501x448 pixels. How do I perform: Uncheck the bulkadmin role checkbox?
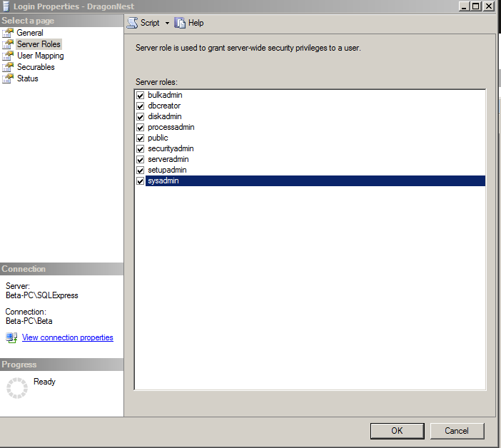141,95
